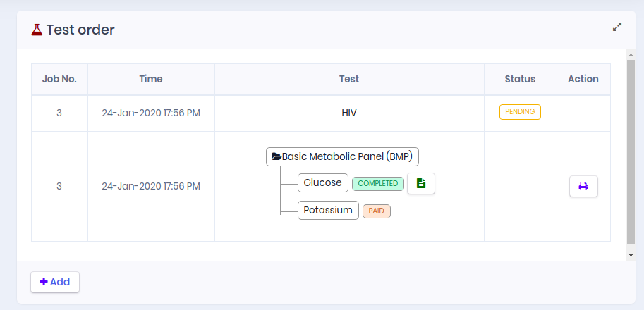The width and height of the screenshot is (644, 310).
Task: Click the flask icon beside Test order
Action: click(x=37, y=30)
